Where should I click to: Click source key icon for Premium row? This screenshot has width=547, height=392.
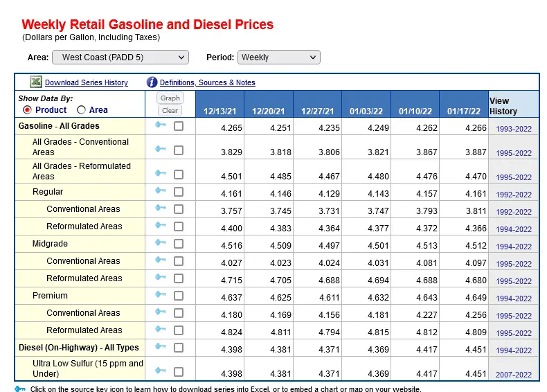[x=161, y=295]
